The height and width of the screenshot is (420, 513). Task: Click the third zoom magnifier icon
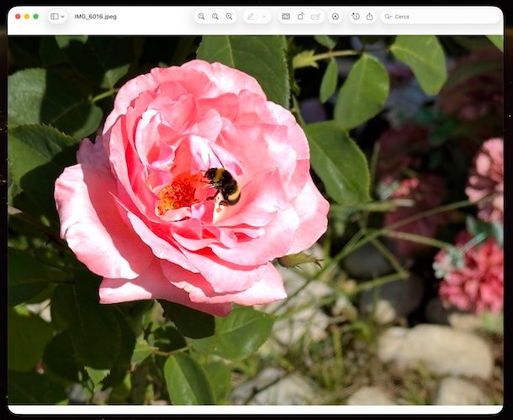tap(229, 16)
